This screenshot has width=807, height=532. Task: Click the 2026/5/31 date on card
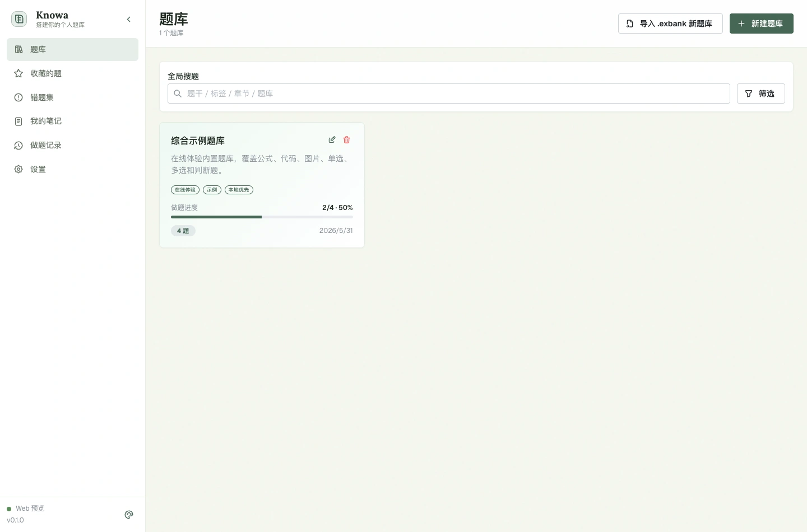(x=336, y=231)
